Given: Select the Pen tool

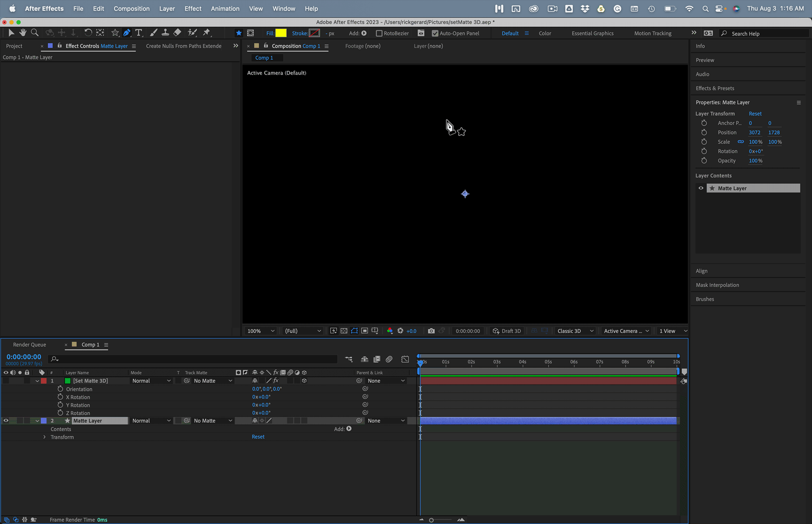Looking at the screenshot, I should coord(127,32).
